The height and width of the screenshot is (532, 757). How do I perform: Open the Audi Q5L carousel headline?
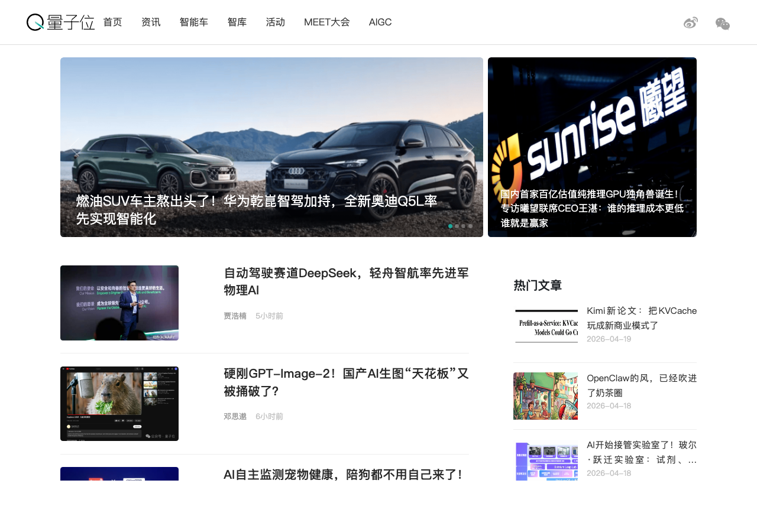pos(257,210)
